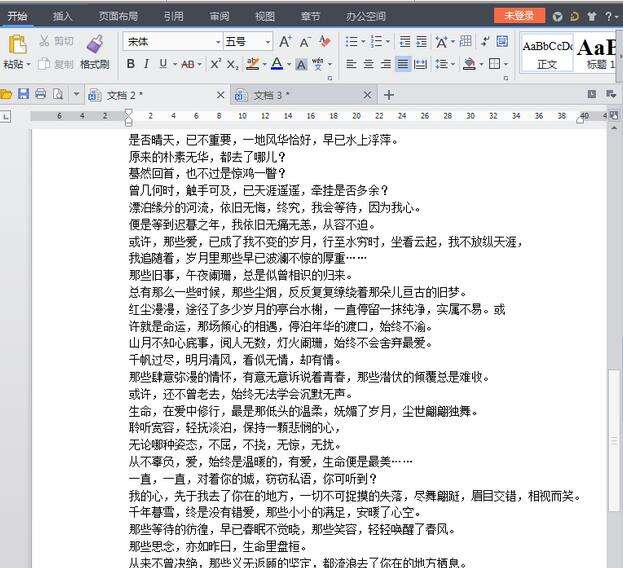Click the Copy (复制) button
623x568 pixels.
click(56, 64)
